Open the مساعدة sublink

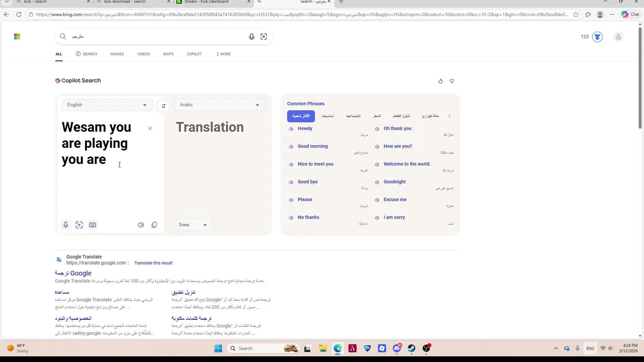pyautogui.click(x=62, y=292)
